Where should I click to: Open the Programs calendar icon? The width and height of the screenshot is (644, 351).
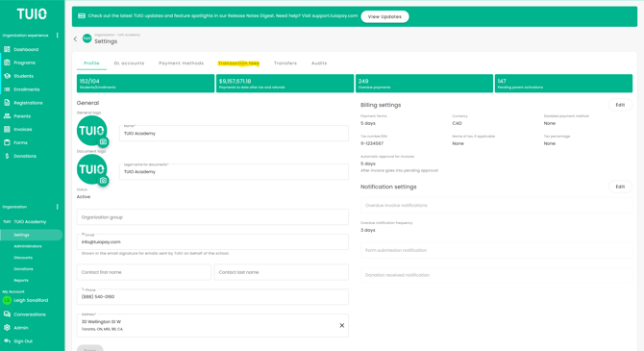click(7, 63)
